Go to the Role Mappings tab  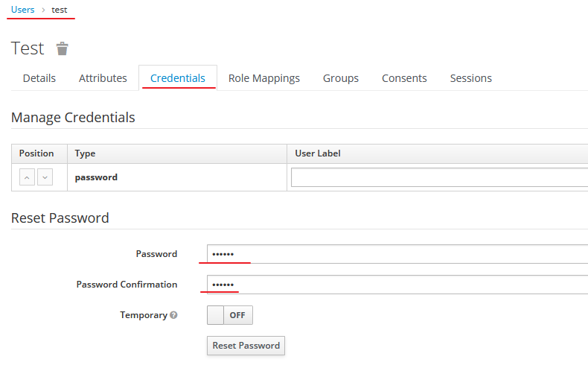coord(264,78)
